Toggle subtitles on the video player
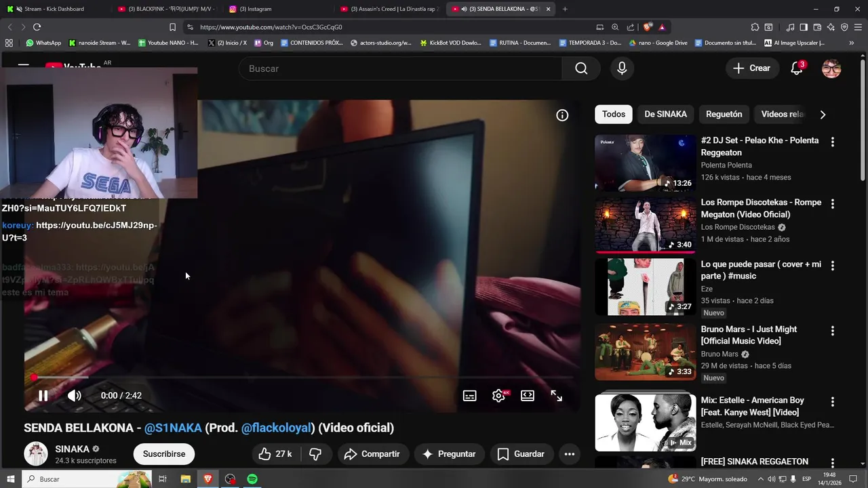The height and width of the screenshot is (488, 868). pyautogui.click(x=469, y=396)
